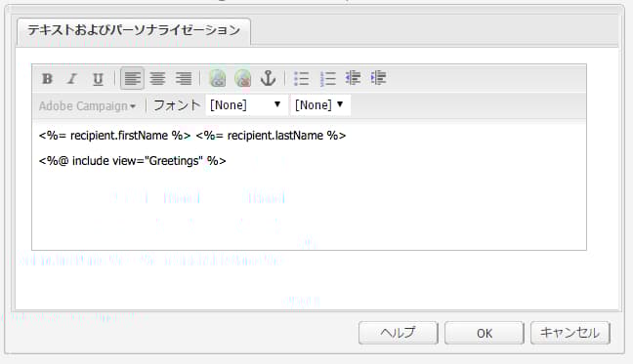The image size is (633, 364).
Task: Click on recipient.lastName text in editor
Action: pyautogui.click(x=274, y=136)
